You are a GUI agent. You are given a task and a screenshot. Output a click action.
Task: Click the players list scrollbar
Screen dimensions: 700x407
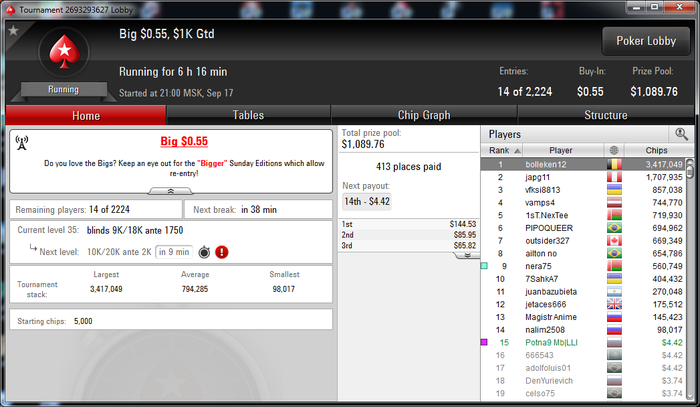coord(690,279)
